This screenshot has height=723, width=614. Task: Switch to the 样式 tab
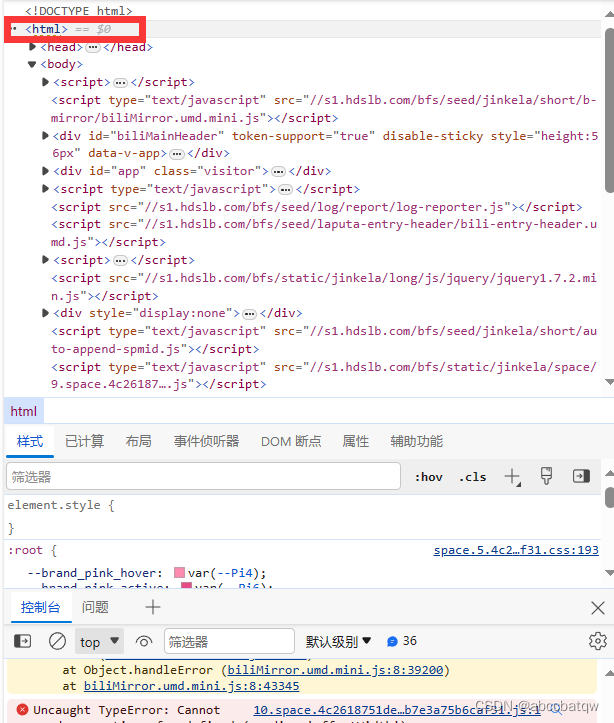coord(30,441)
